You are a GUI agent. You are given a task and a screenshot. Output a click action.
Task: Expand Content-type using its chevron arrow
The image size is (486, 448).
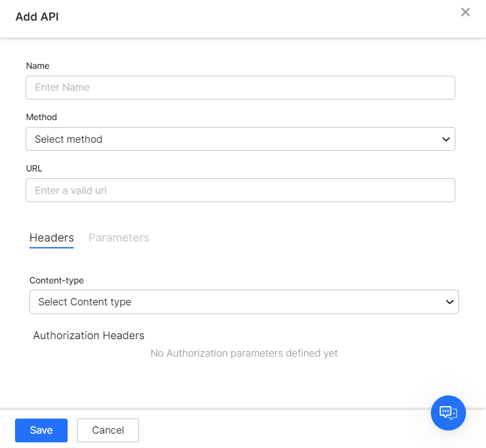pyautogui.click(x=450, y=302)
